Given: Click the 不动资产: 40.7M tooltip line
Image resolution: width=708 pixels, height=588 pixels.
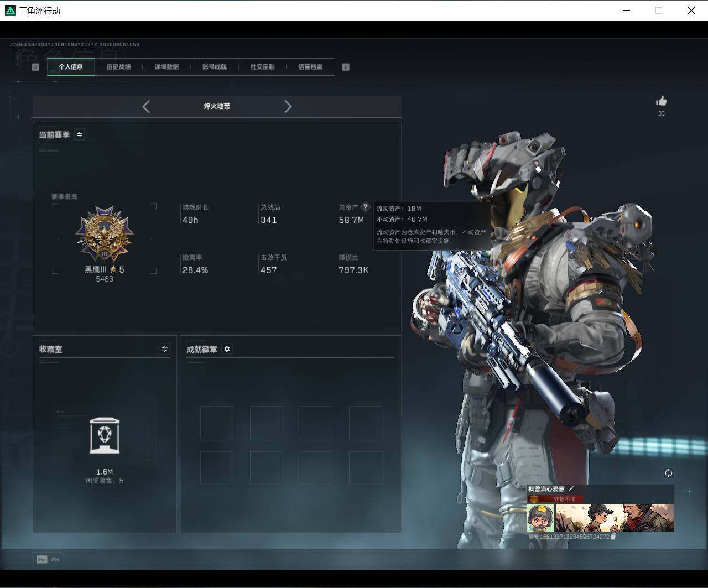Looking at the screenshot, I should coord(402,219).
